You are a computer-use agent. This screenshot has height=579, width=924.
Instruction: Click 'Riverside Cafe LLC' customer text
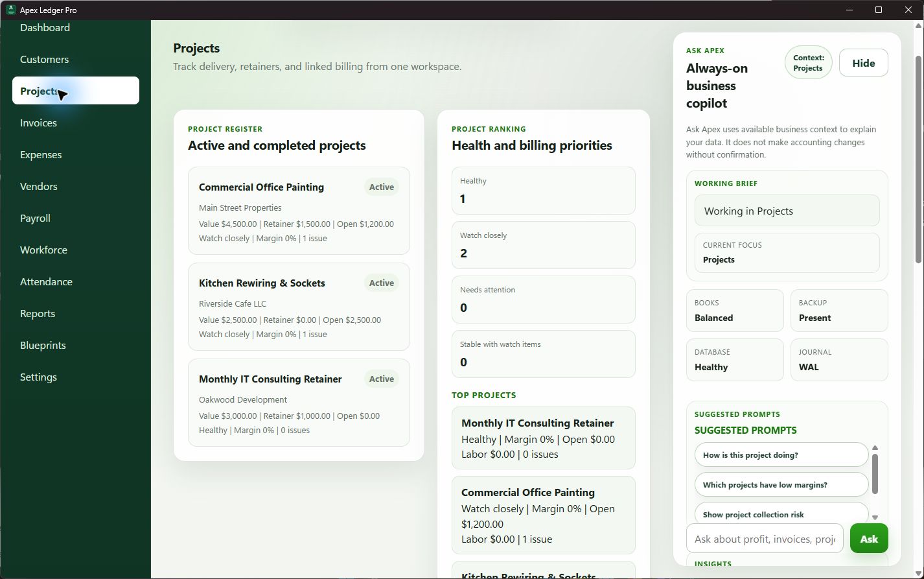[233, 304]
